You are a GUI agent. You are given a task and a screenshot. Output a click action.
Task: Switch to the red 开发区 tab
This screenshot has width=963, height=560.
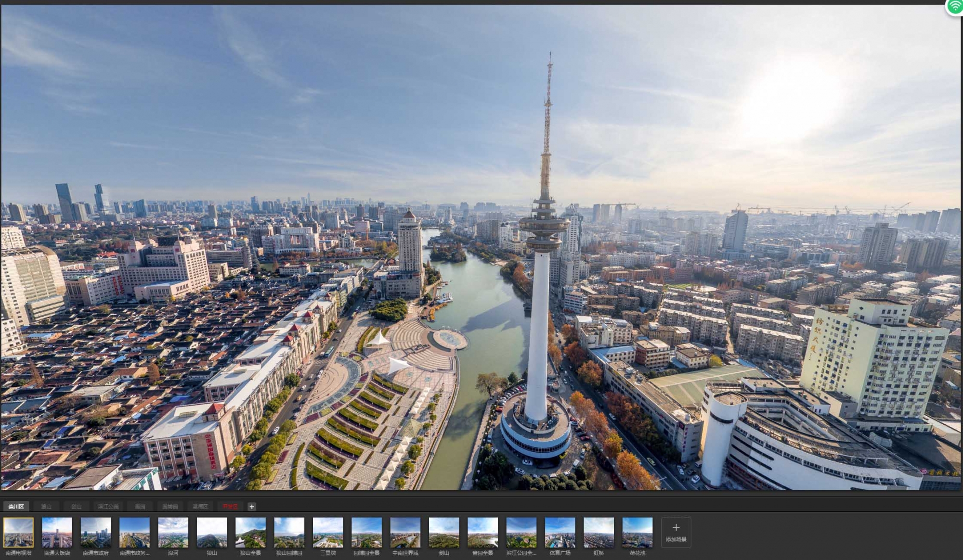coord(230,507)
